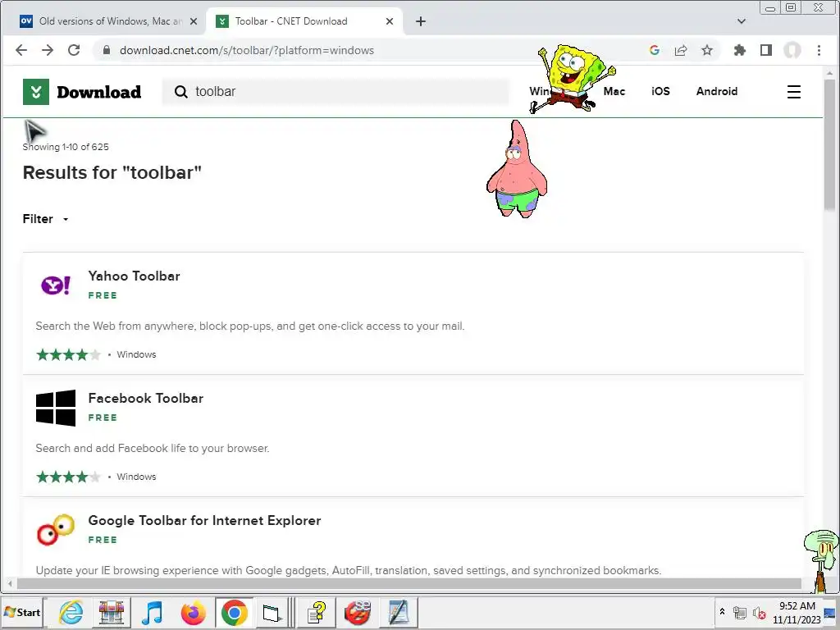Launch Internet Explorer from taskbar
The height and width of the screenshot is (630, 840).
tap(71, 612)
